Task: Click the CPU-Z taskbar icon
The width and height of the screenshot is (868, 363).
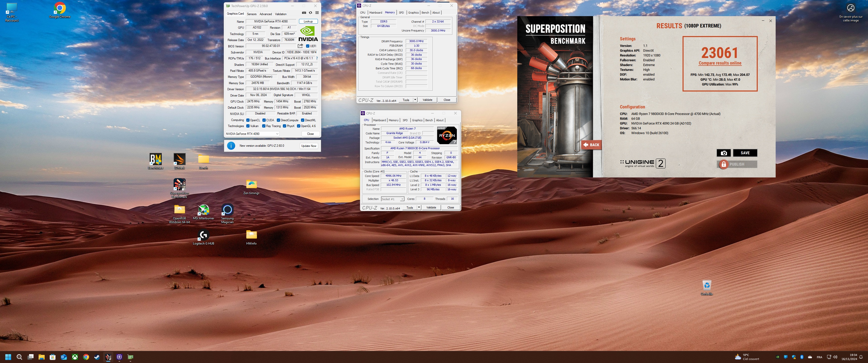Action: pos(119,357)
